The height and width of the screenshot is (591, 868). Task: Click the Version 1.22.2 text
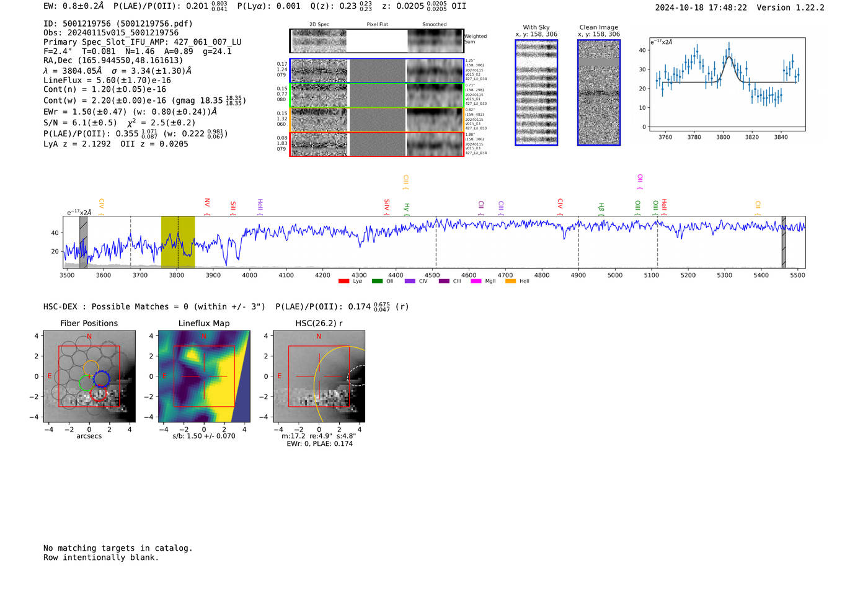[x=790, y=7]
